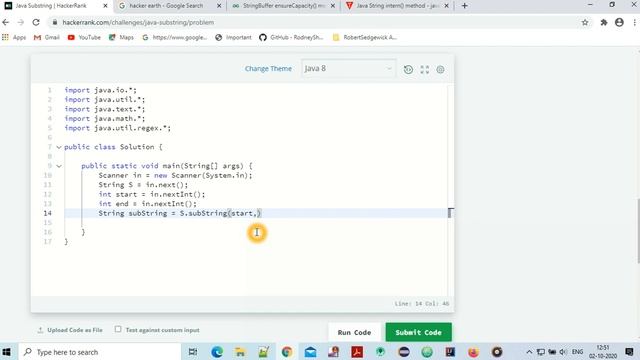Open Task View on the taskbar
Viewport: 640px width, 360px height.
click(193, 352)
